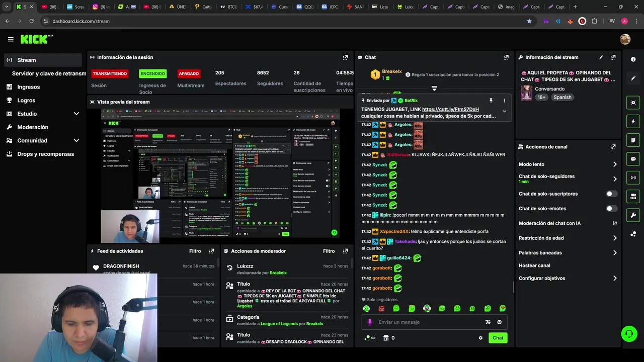Open the Filtro button in Acciones de moderador
The height and width of the screenshot is (362, 644).
329,251
